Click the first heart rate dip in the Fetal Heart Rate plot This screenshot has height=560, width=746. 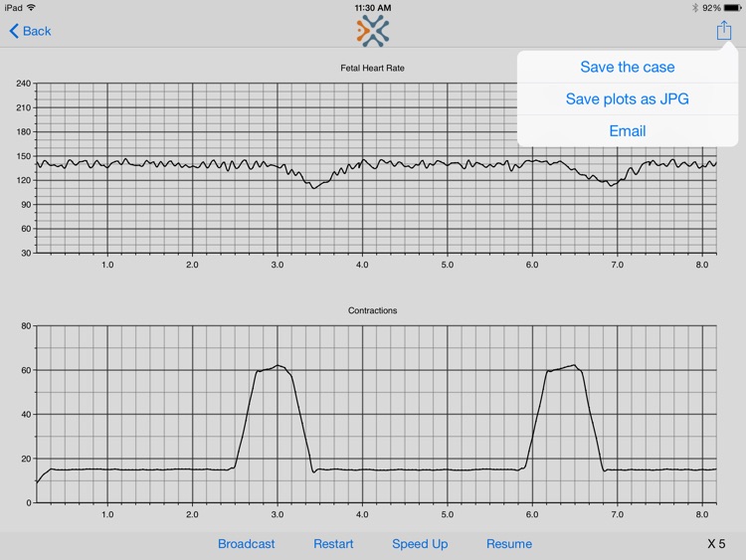tap(313, 187)
